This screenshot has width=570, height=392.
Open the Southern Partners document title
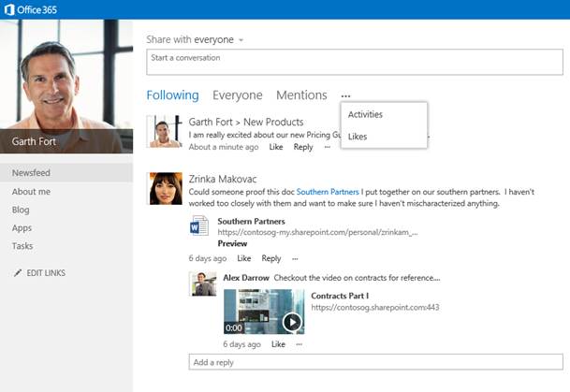point(251,221)
